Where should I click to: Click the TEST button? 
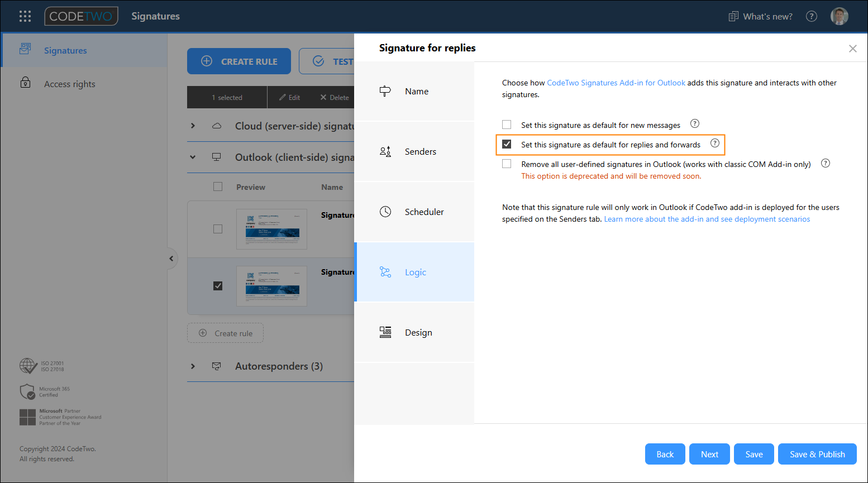pos(327,61)
